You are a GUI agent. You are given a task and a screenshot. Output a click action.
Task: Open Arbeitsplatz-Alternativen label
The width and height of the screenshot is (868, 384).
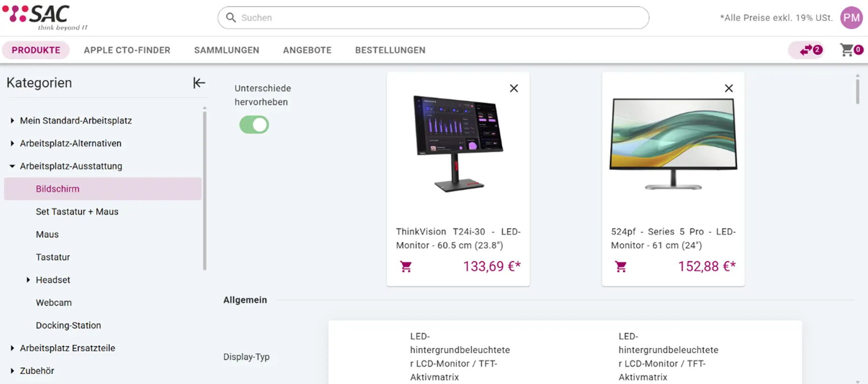tap(71, 143)
